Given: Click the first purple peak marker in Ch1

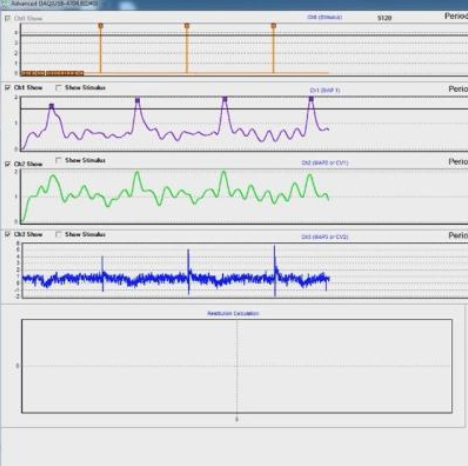Looking at the screenshot, I should click(x=51, y=106).
